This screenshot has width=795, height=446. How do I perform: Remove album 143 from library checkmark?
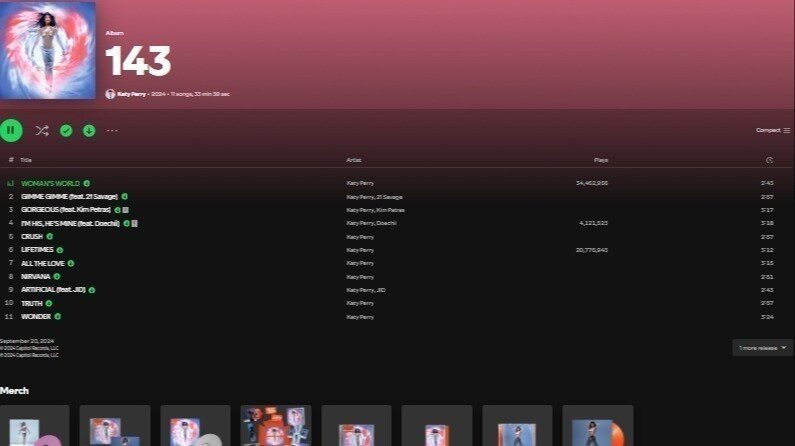coord(66,130)
